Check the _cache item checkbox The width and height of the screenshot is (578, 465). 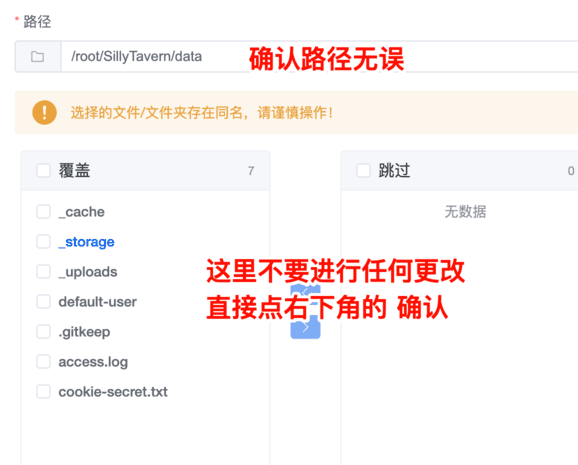(x=43, y=212)
